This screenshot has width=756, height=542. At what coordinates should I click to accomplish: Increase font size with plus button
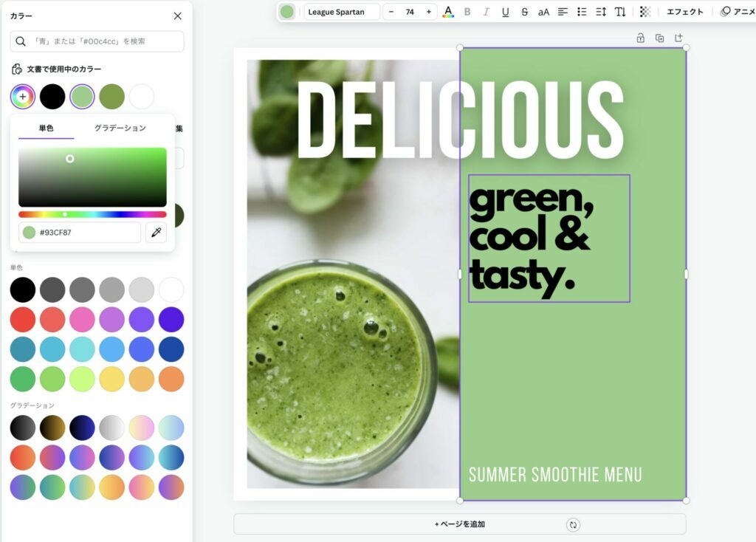point(428,12)
